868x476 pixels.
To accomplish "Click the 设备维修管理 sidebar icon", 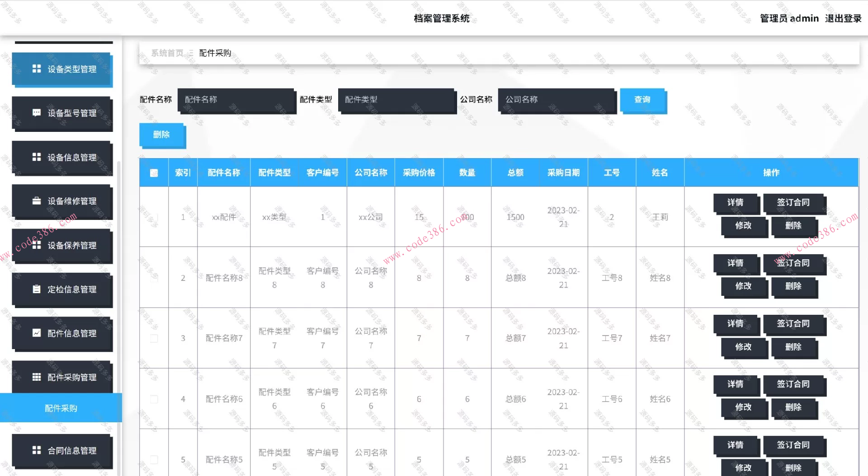I will click(x=37, y=201).
